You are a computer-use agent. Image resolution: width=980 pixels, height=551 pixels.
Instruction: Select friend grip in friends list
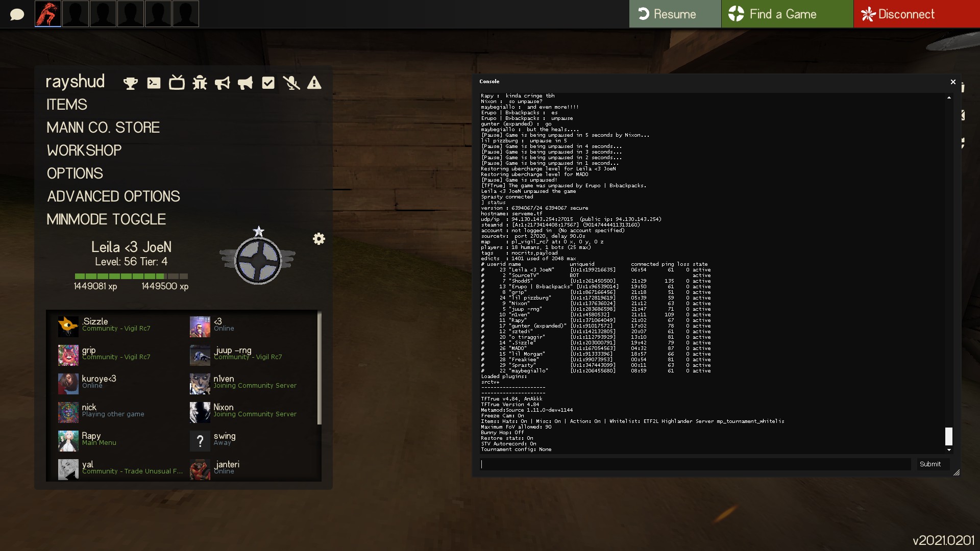(x=120, y=355)
